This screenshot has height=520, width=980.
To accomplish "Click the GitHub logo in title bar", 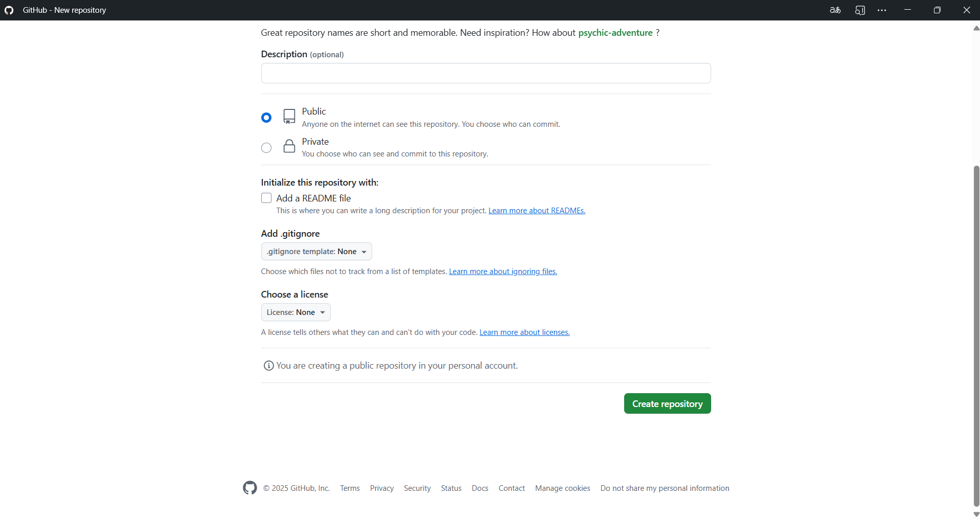I will [9, 10].
